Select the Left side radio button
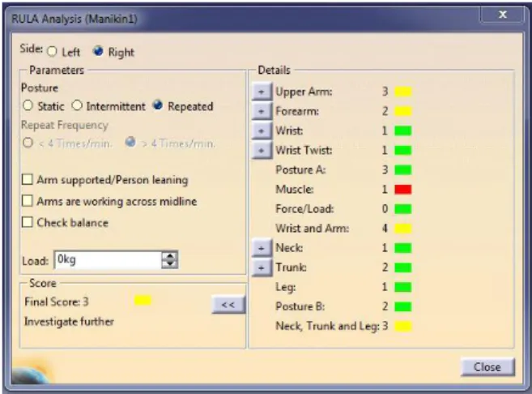This screenshot has height=394, width=532. coord(52,52)
